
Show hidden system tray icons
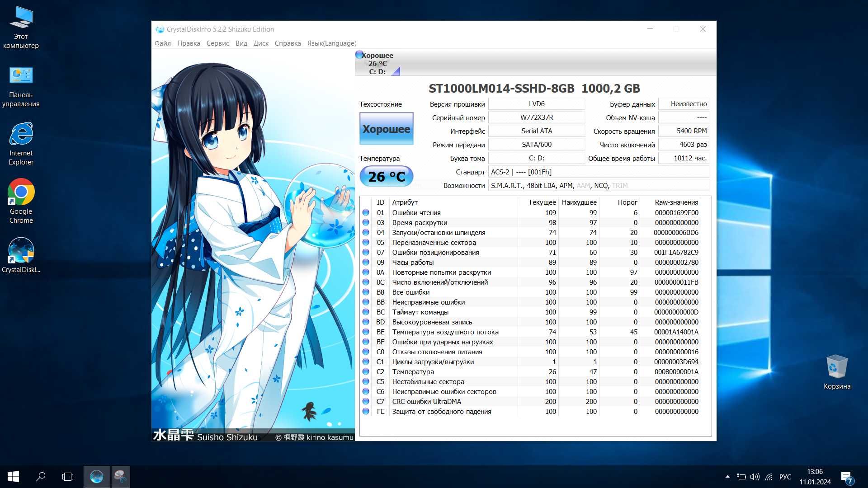[x=727, y=477]
